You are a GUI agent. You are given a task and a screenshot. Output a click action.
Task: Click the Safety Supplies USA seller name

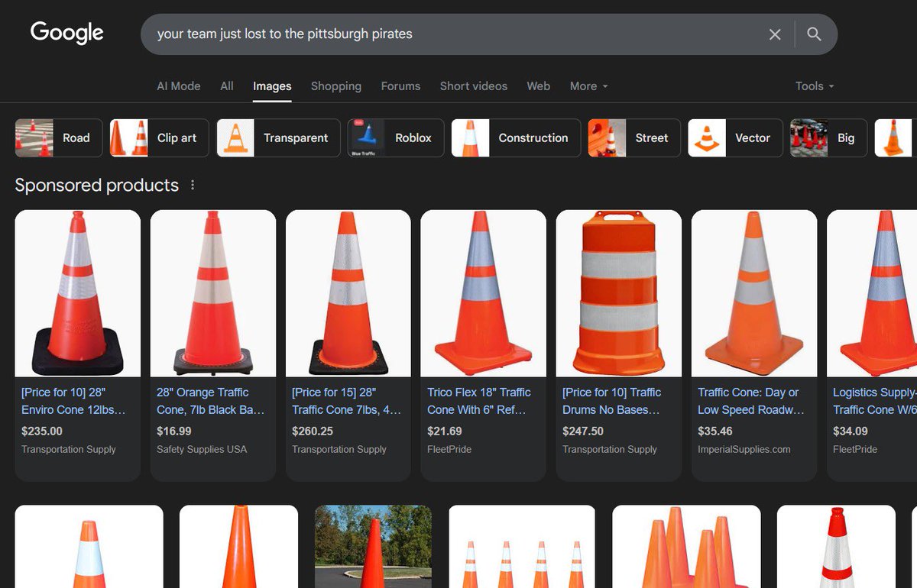[202, 450]
